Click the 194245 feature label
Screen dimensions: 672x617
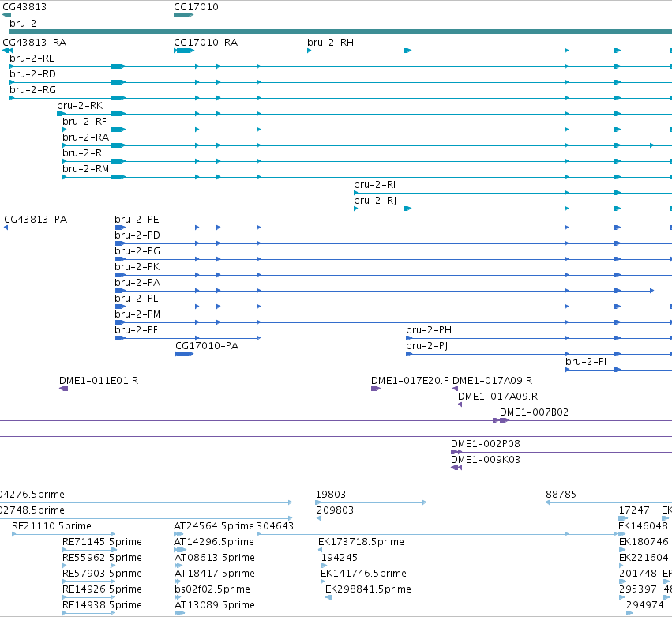pos(340,558)
